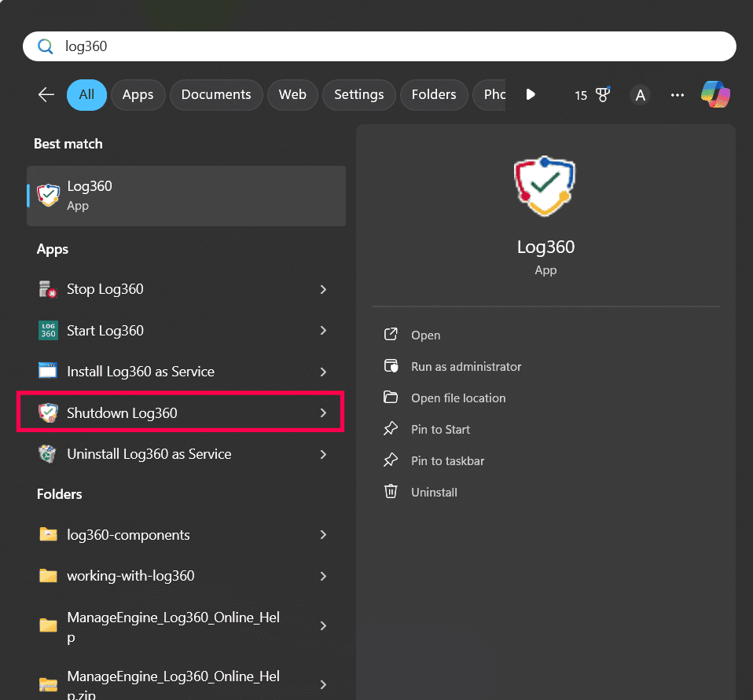The image size is (753, 700).
Task: Expand ManageEngine_Log360_Online_Help folder chevron
Action: (323, 625)
